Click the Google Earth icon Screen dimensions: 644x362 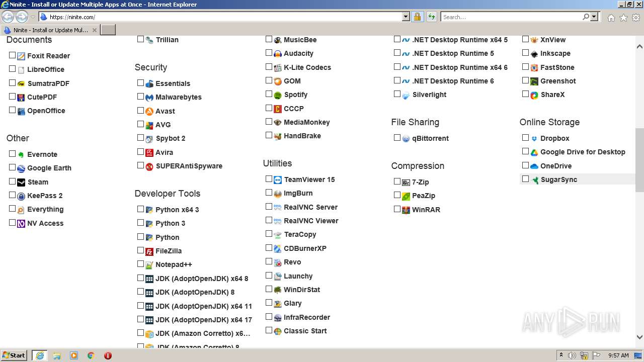(21, 169)
